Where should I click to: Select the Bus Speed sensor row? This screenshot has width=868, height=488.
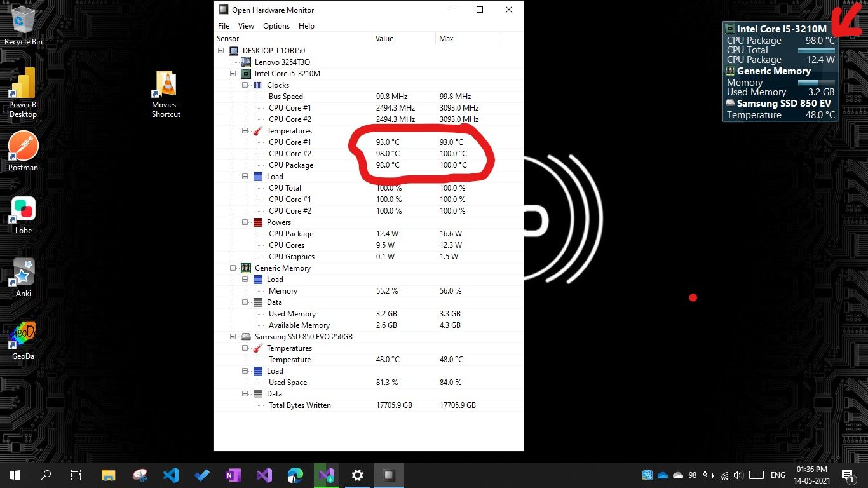click(369, 97)
